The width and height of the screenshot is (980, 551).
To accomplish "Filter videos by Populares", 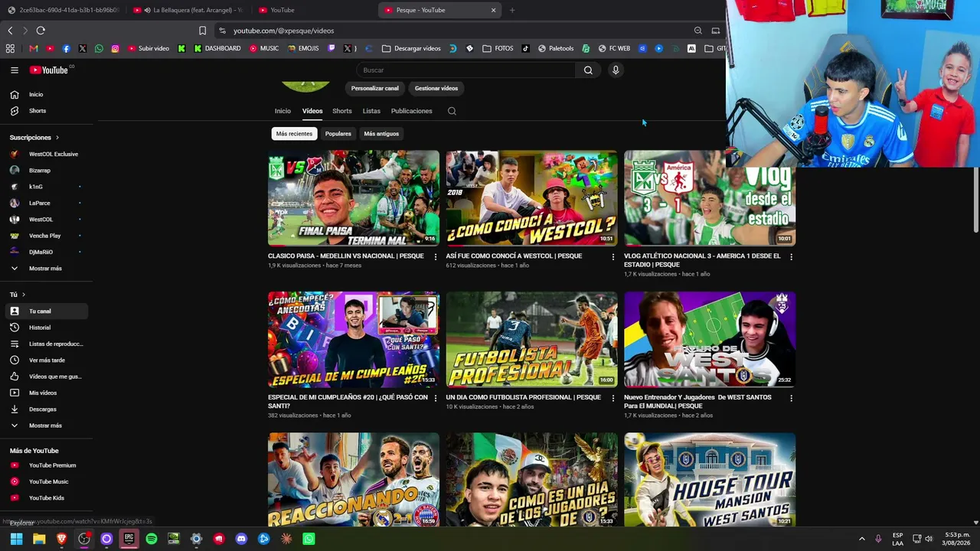I will pyautogui.click(x=338, y=134).
